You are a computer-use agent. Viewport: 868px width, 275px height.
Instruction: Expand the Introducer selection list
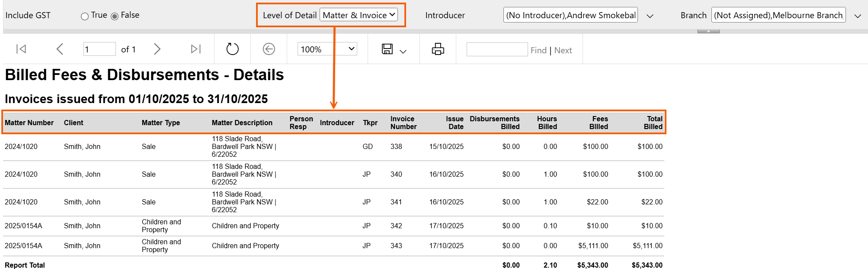pyautogui.click(x=650, y=16)
